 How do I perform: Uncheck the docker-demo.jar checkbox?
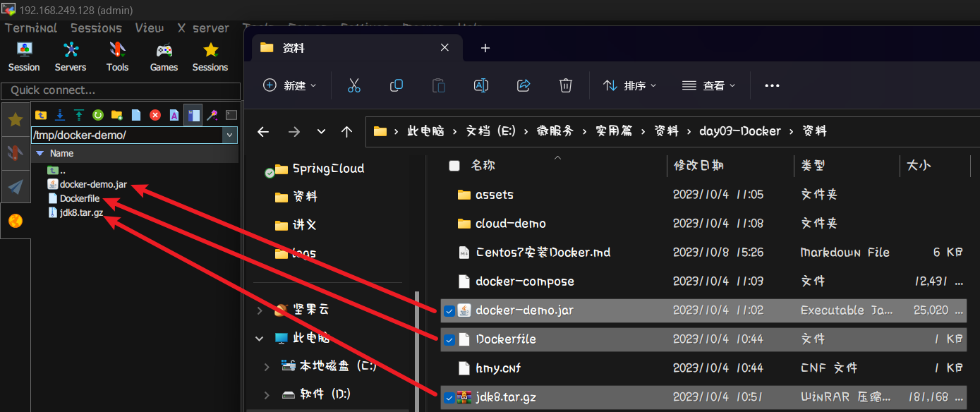449,311
